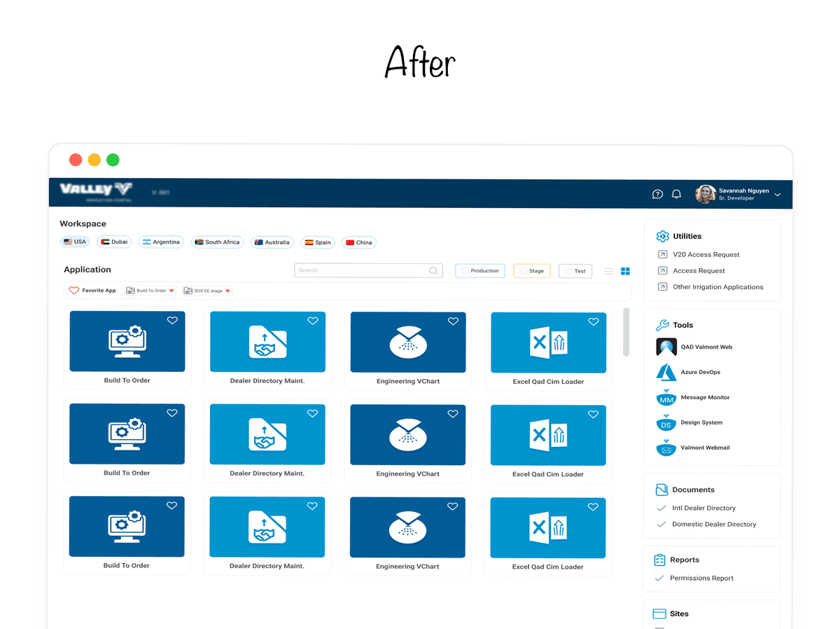Select the Australia workspace
Screen dimensions: 840x629
272,242
